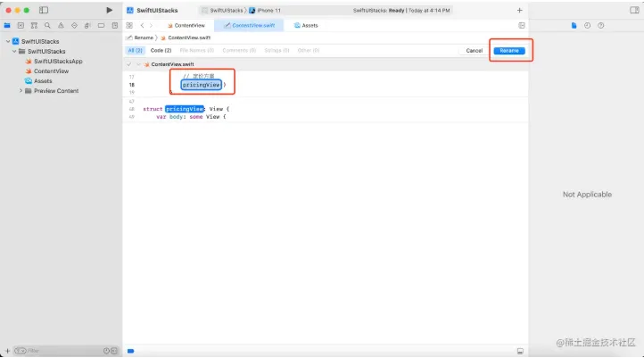
Task: Toggle the debug area bottom icon
Action: tap(520, 351)
